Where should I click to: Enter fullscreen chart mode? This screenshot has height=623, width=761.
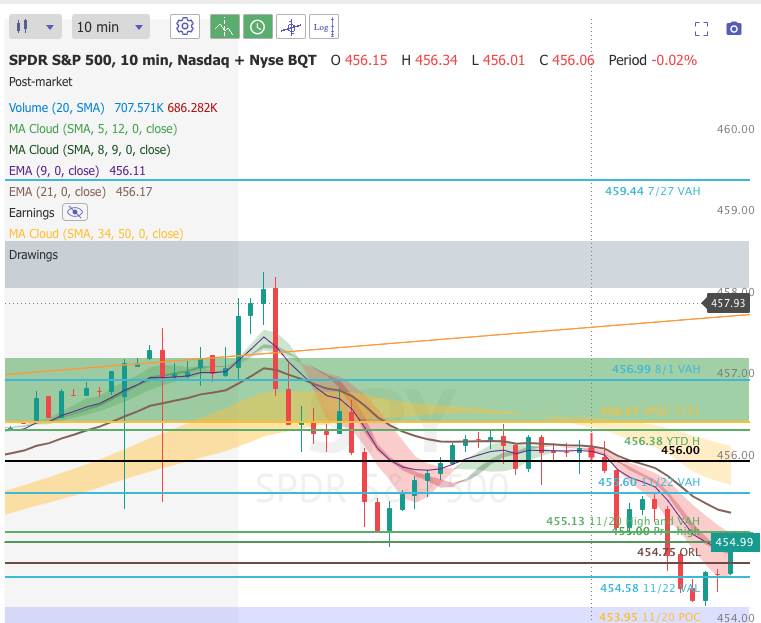click(701, 29)
